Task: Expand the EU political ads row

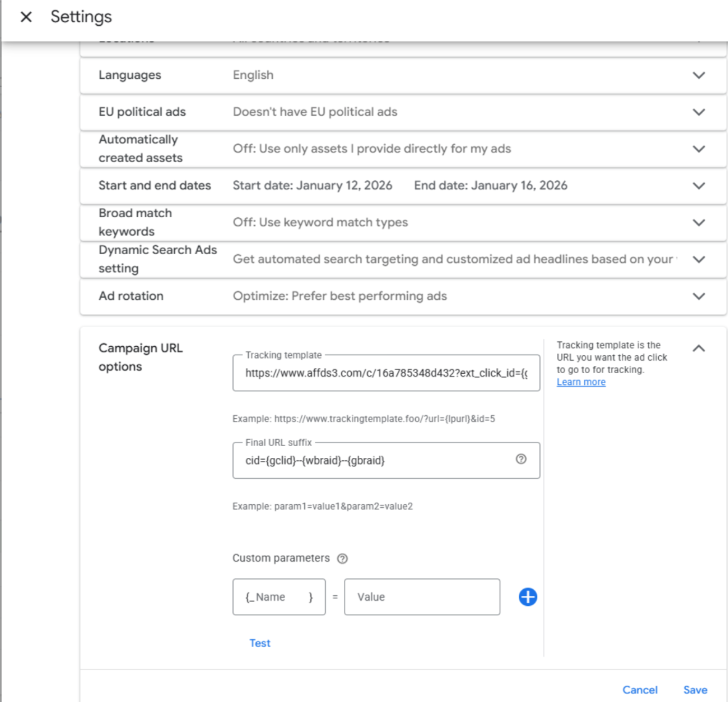Action: coord(698,112)
